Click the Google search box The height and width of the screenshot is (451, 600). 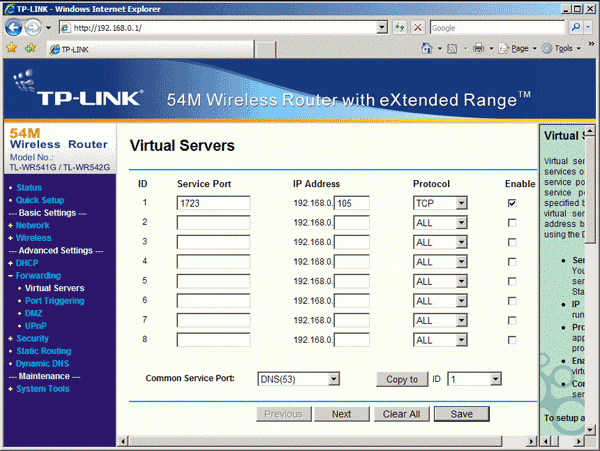click(x=497, y=28)
